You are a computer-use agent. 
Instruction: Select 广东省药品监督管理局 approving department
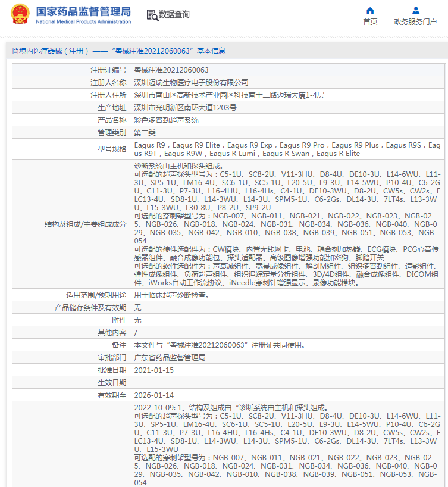click(170, 357)
